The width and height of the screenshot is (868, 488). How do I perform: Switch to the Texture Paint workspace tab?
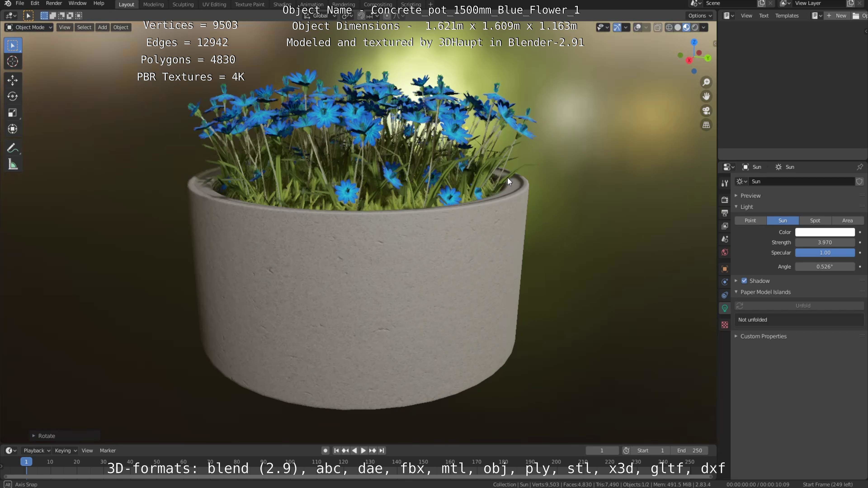249,4
